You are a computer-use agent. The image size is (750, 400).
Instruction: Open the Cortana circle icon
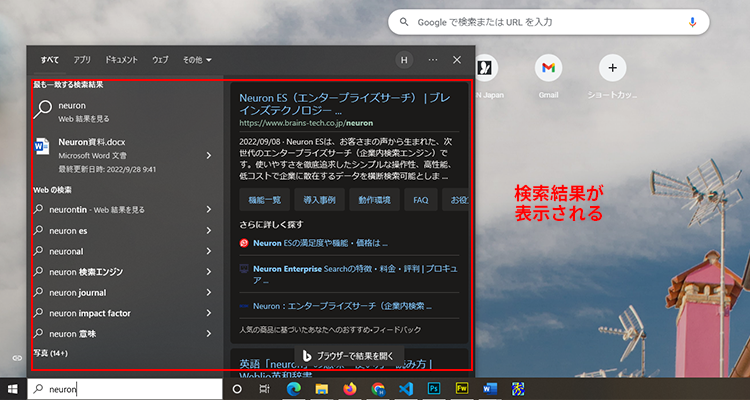click(x=237, y=389)
